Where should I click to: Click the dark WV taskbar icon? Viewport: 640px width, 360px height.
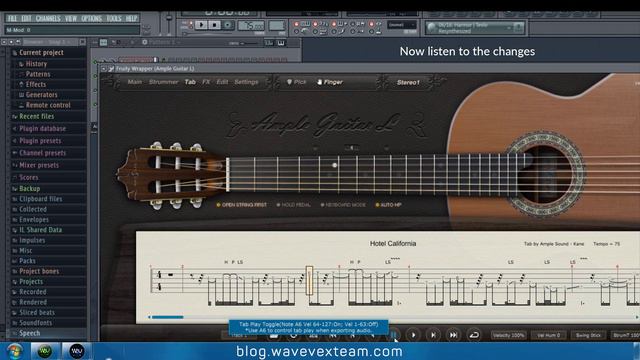(x=76, y=351)
